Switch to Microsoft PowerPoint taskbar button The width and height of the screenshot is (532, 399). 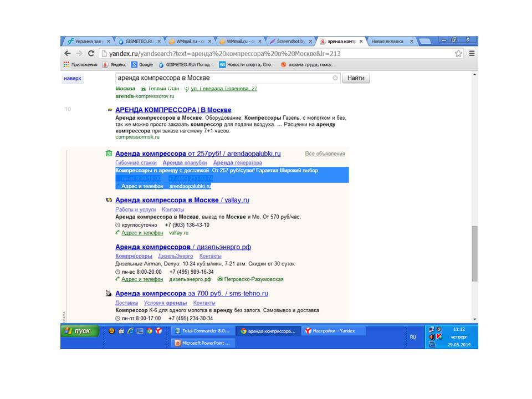click(x=203, y=343)
